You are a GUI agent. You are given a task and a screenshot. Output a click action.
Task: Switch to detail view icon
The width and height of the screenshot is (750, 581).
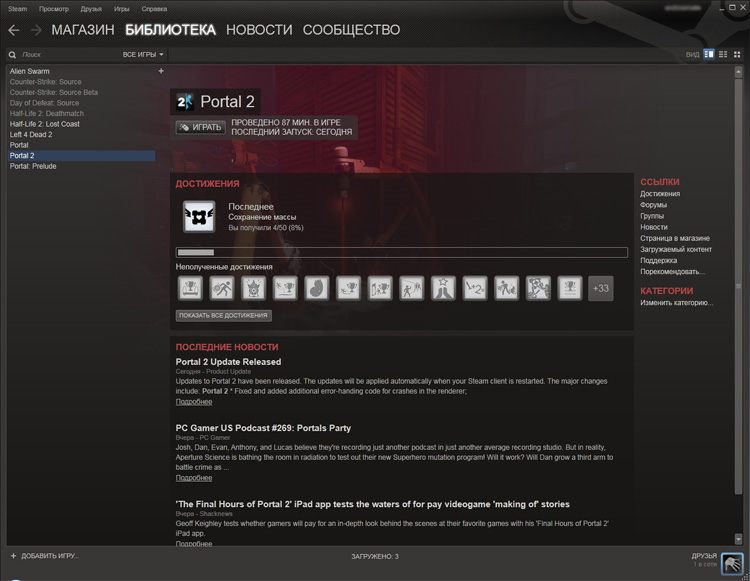pos(709,55)
